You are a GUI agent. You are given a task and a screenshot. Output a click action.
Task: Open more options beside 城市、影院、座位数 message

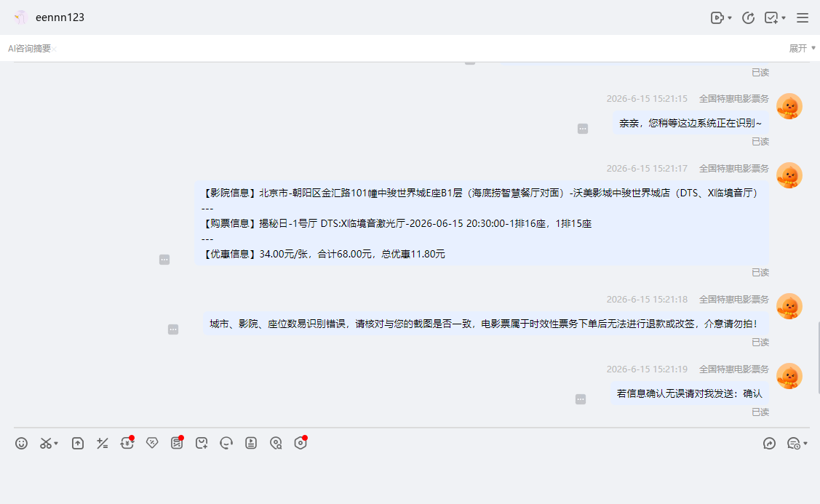click(x=173, y=329)
